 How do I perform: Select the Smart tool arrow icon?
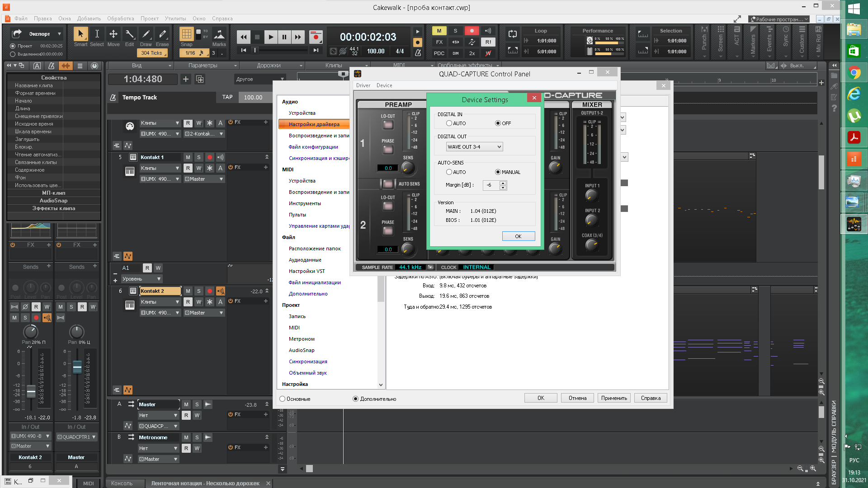coord(80,34)
